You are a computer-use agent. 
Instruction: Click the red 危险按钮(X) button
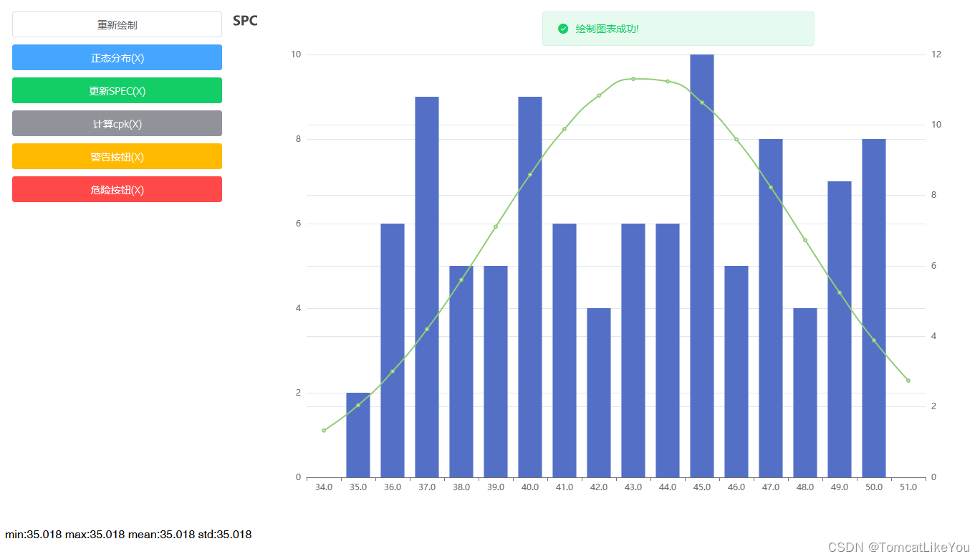(117, 189)
